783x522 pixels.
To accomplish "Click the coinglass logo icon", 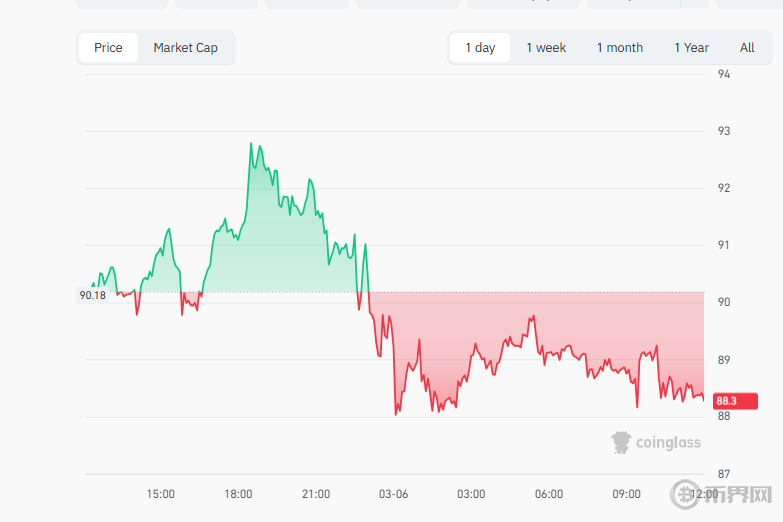I will (x=622, y=442).
